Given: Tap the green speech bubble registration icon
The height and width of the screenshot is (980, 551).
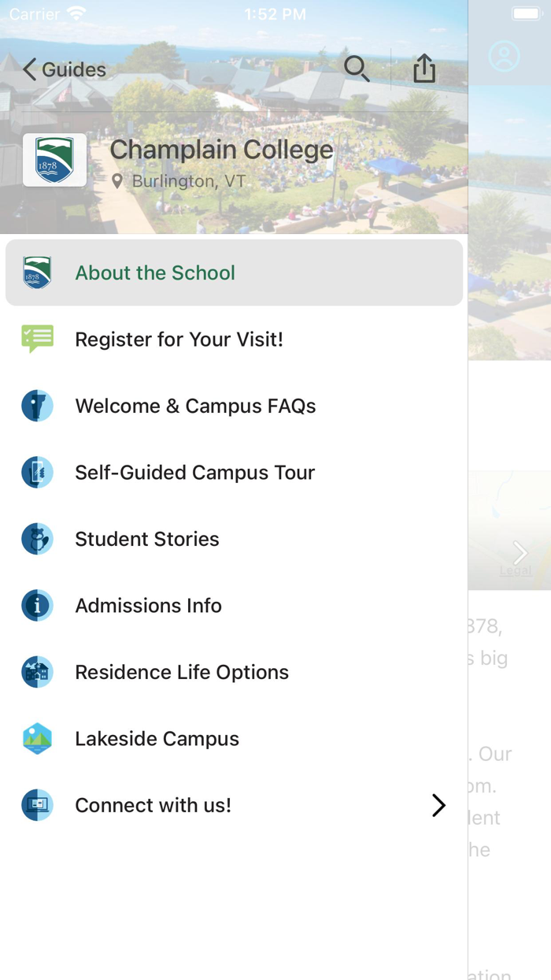Looking at the screenshot, I should click(37, 339).
